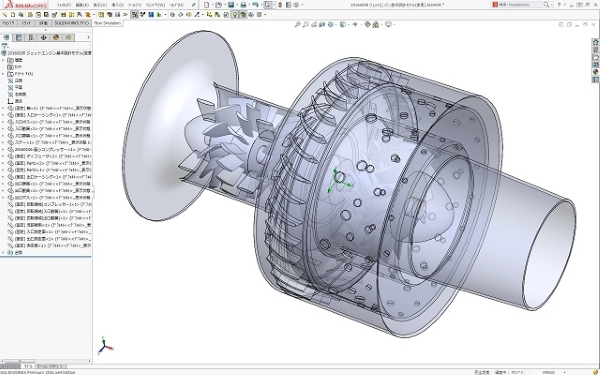
Task: Click Zoom to Fit in view toolbar
Action: [297, 24]
